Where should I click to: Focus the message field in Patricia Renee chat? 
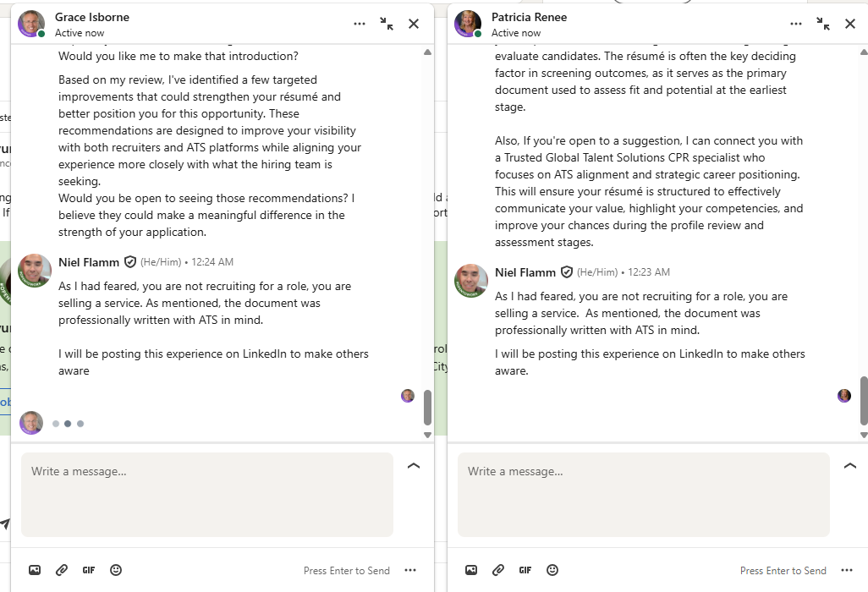643,494
